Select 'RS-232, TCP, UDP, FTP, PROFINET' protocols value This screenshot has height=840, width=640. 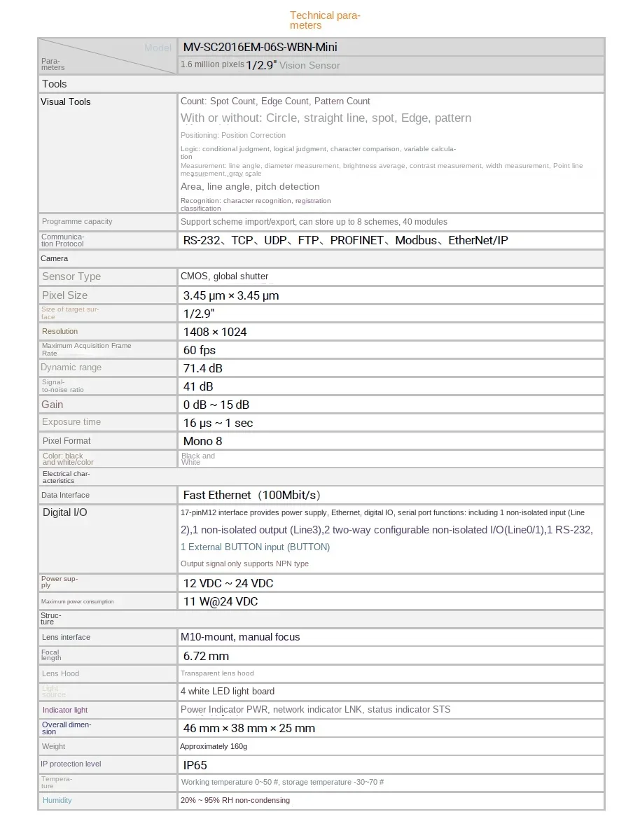346,240
